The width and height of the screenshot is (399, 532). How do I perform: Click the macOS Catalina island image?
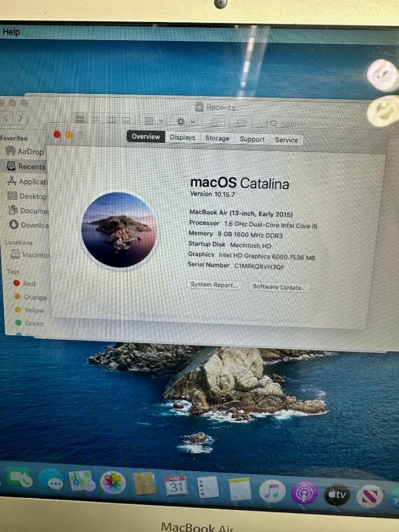click(119, 230)
